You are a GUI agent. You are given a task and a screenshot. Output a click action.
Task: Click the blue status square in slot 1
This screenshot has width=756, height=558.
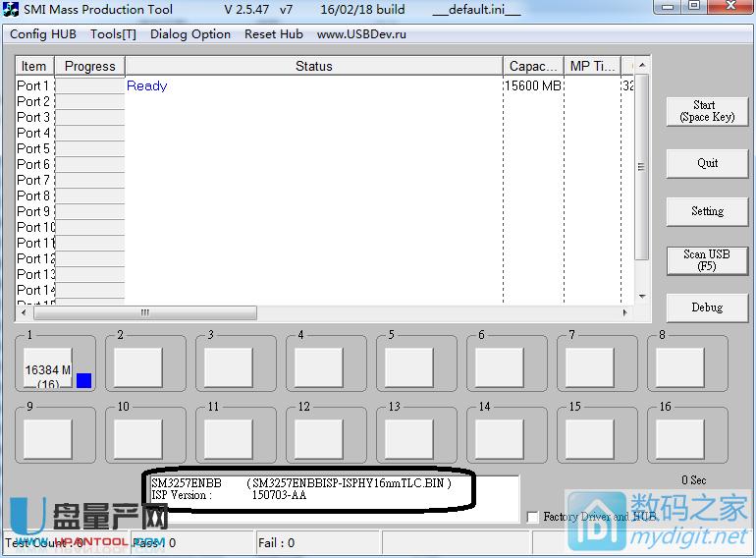(x=83, y=380)
